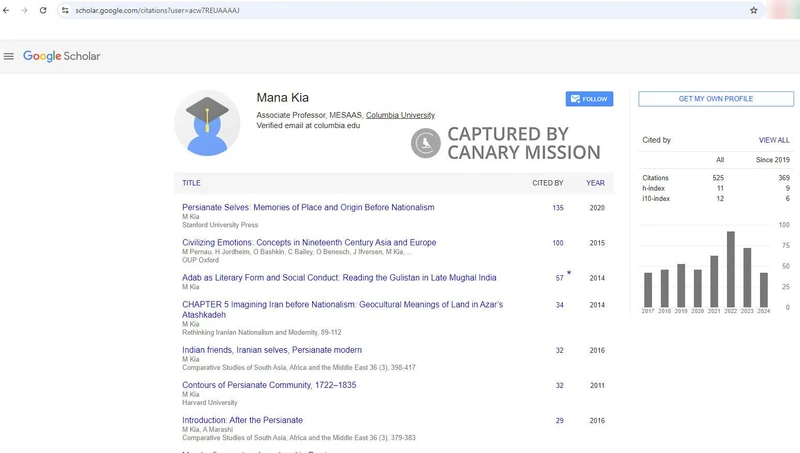This screenshot has width=800, height=453.
Task: Click 34 citations for Imagining Iran chapter
Action: coord(559,305)
